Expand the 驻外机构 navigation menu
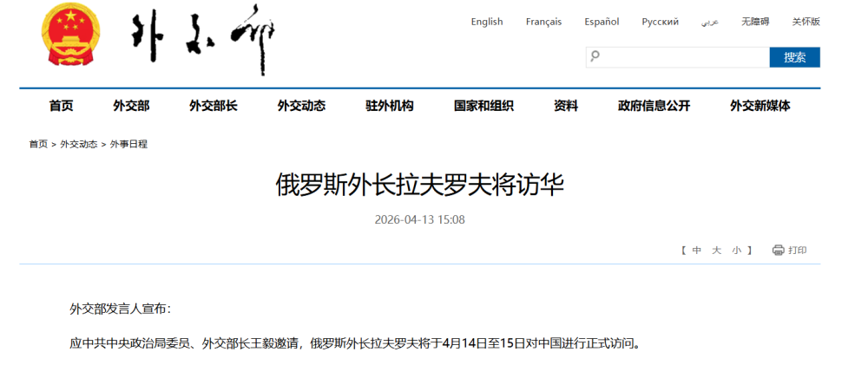This screenshot has width=868, height=391. pos(390,106)
